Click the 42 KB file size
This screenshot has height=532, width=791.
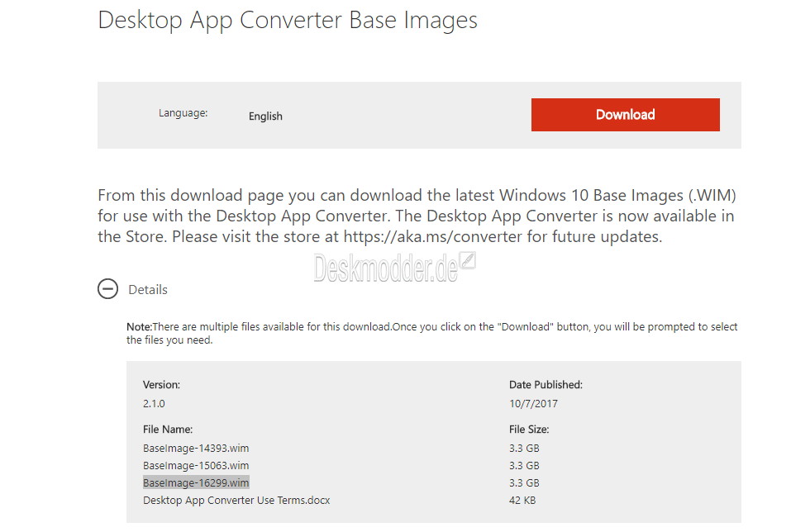click(522, 501)
